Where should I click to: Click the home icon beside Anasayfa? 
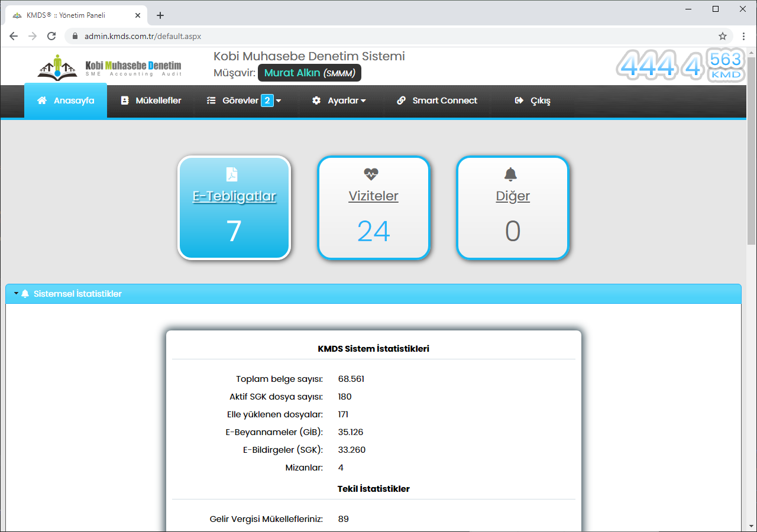point(42,100)
